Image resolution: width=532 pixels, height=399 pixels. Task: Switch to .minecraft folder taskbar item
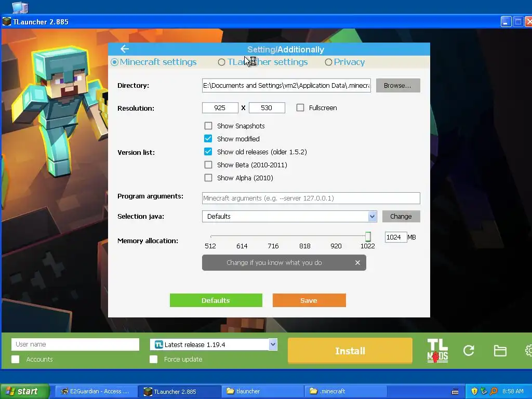346,392
